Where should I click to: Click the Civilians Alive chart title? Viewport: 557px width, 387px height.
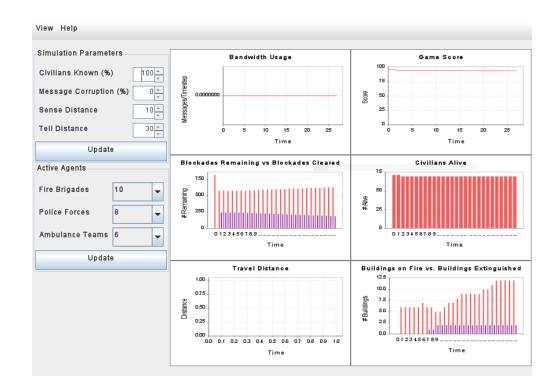pos(441,163)
